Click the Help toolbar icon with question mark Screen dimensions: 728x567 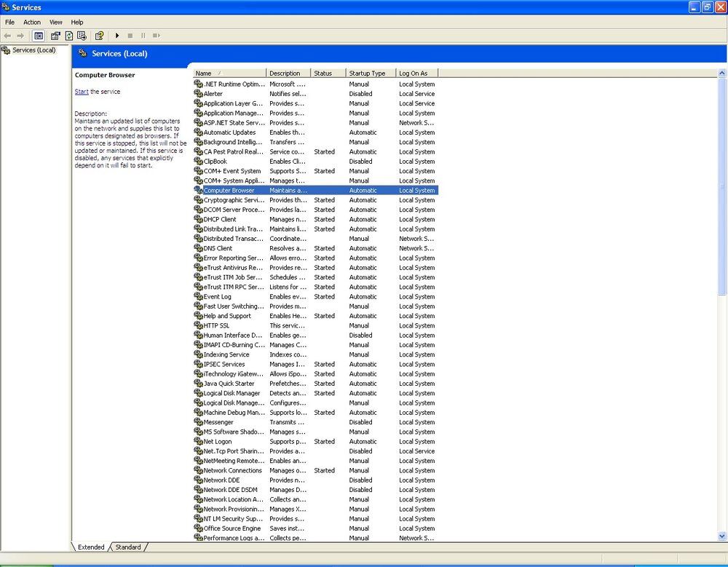(x=99, y=36)
